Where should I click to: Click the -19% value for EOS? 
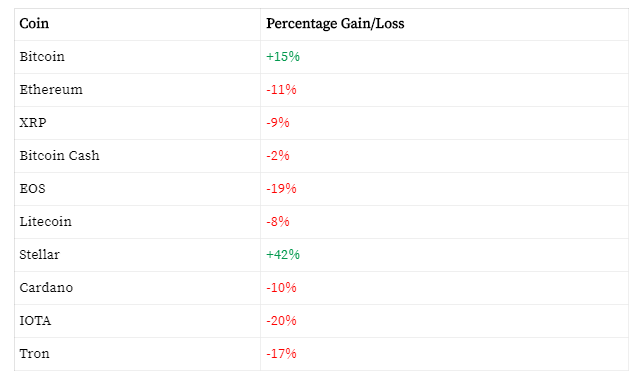[x=281, y=189]
